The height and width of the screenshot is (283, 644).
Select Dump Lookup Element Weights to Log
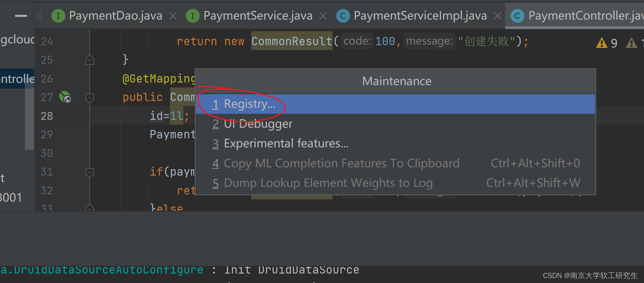tap(395, 183)
